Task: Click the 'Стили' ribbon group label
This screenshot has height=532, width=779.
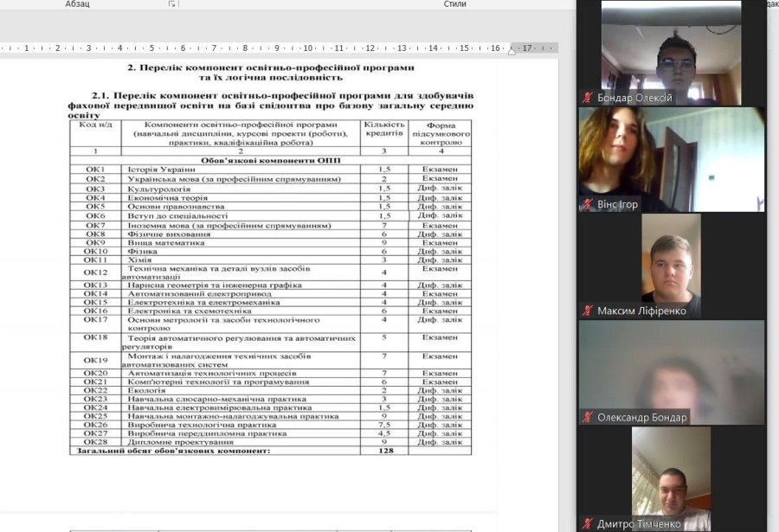Action: [x=455, y=4]
